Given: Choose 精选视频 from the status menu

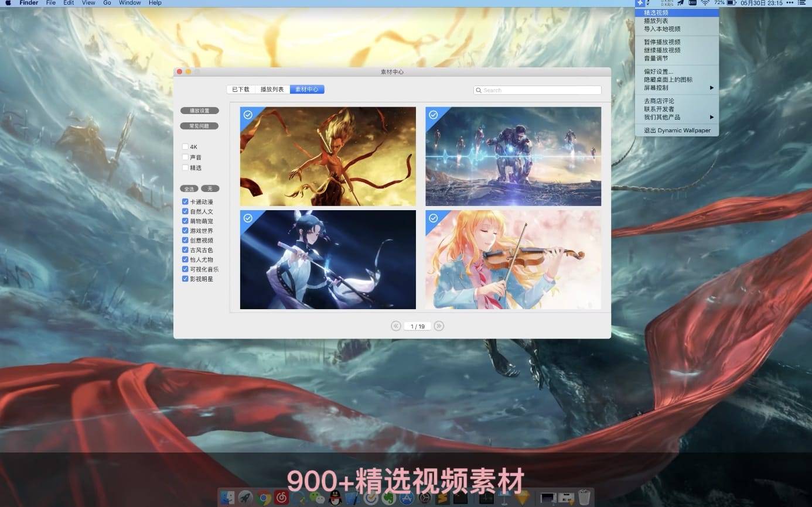Looking at the screenshot, I should [x=677, y=12].
